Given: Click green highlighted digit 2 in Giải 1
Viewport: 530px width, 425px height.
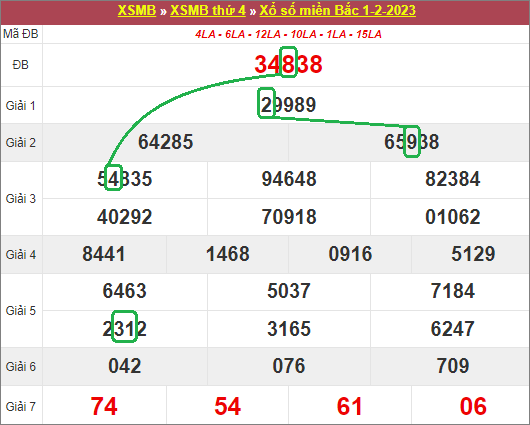Looking at the screenshot, I should click(266, 103).
